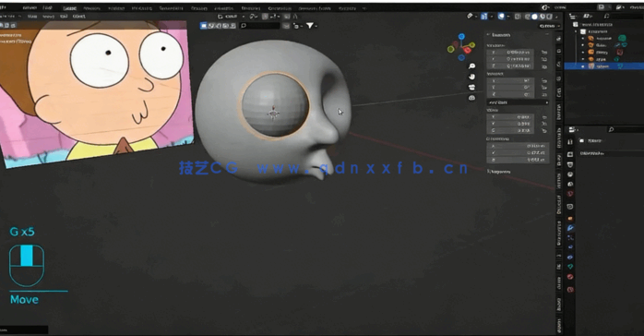Viewport: 644px width, 336px height.
Task: Toggle X-ray mode in viewport header
Action: (518, 17)
